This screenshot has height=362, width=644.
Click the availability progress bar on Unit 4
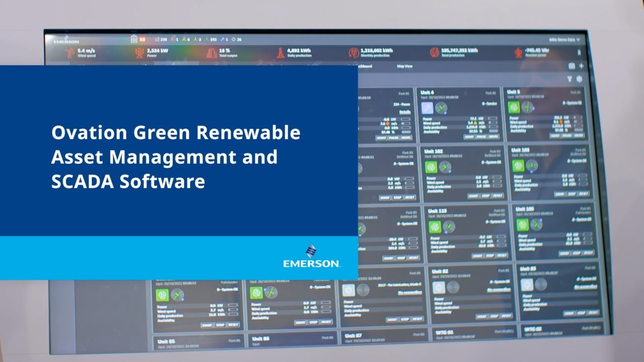493,131
